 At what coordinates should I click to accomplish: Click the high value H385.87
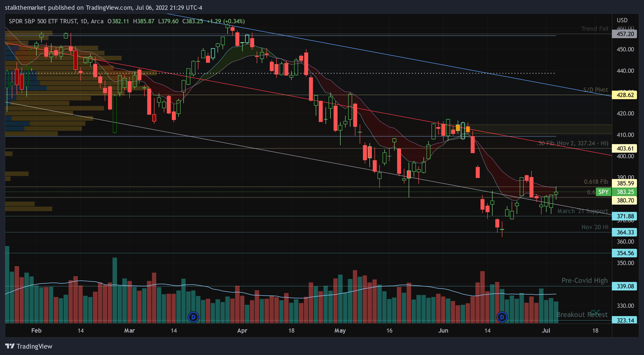[x=143, y=21]
